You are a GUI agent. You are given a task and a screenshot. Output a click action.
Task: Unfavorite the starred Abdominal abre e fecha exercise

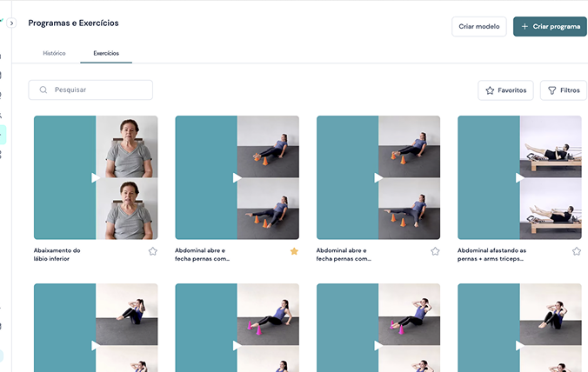pyautogui.click(x=294, y=251)
